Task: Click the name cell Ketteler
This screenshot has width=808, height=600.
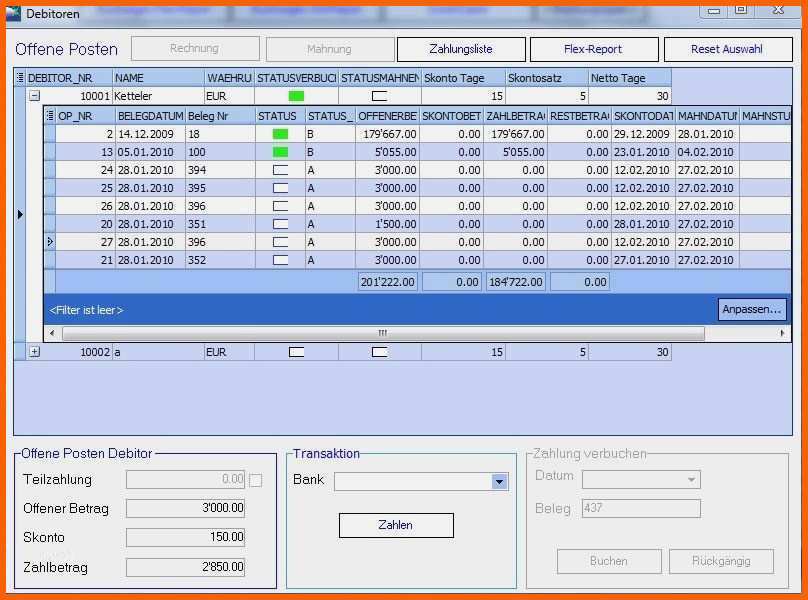Action: (x=158, y=96)
